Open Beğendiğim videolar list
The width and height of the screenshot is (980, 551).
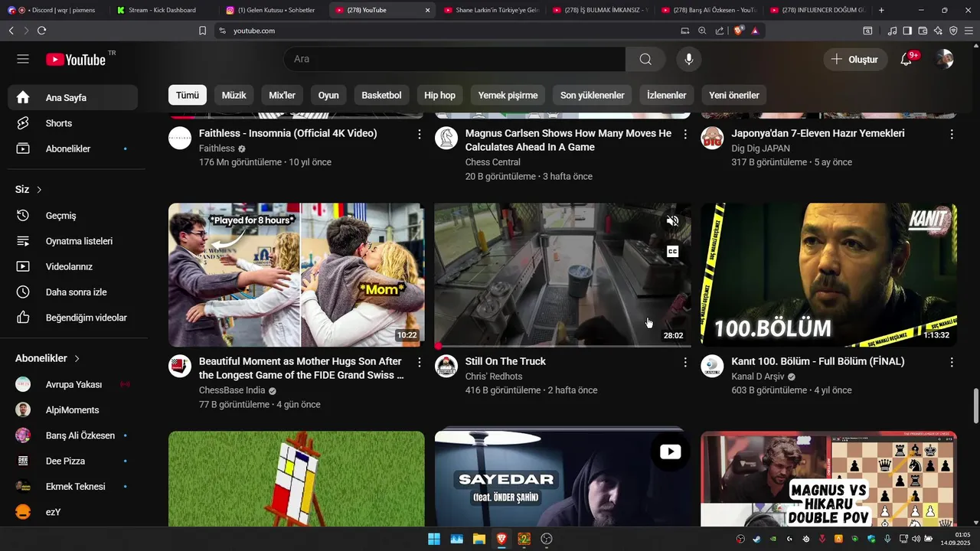pos(73,318)
